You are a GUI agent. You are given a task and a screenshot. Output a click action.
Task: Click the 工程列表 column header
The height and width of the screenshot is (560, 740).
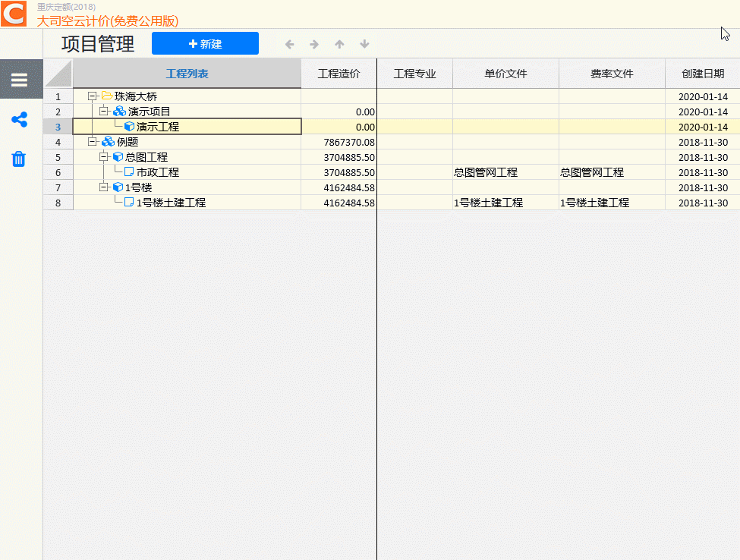pyautogui.click(x=187, y=74)
